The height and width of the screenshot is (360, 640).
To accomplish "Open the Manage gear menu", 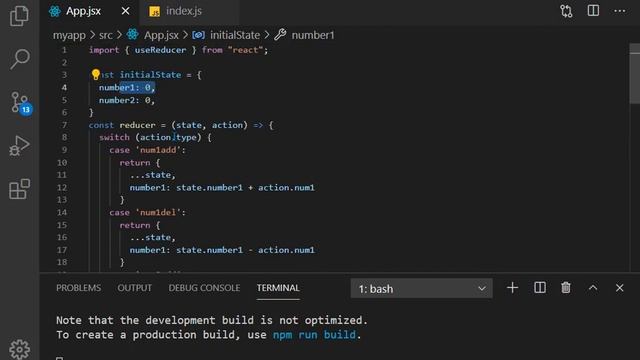I will pos(19,349).
